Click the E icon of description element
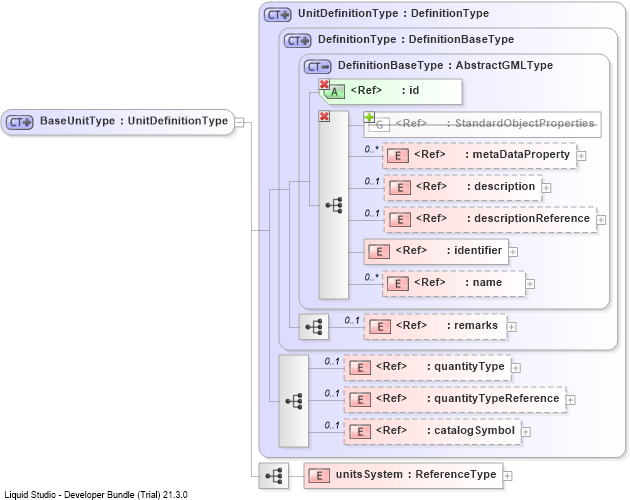Image resolution: width=630 pixels, height=500 pixels. [x=400, y=188]
